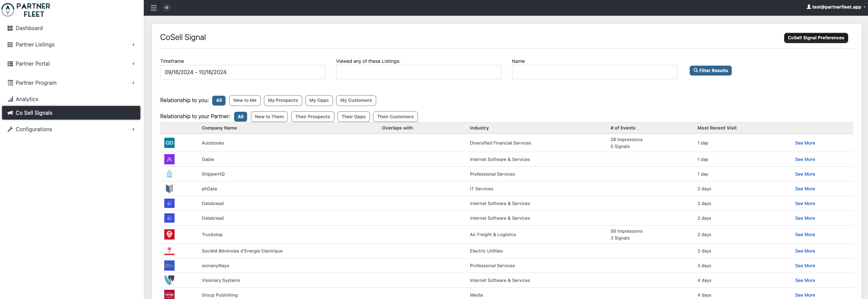This screenshot has height=299, width=868.
Task: Click the Partner Program icon
Action: [10, 83]
